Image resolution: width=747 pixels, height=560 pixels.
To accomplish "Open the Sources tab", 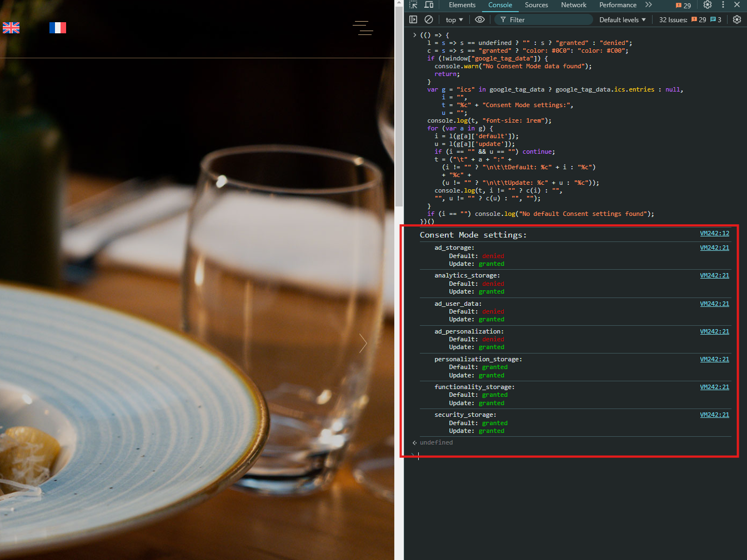I will point(537,5).
